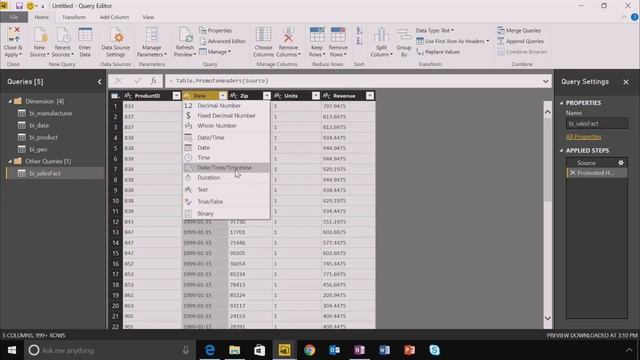
Task: Edit the query Name field
Action: 597,123
